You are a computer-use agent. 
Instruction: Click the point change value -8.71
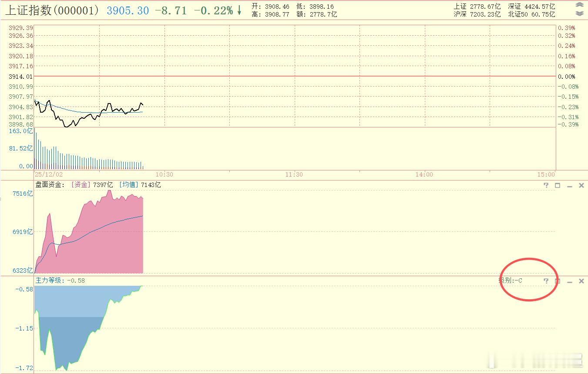coord(171,11)
